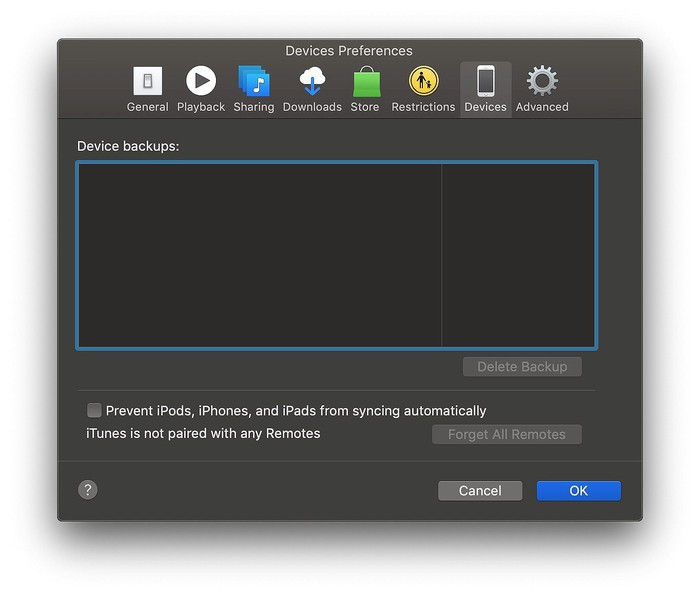Viewport: 700px width, 597px height.
Task: Click inside the left column of the device backups list
Action: click(260, 255)
